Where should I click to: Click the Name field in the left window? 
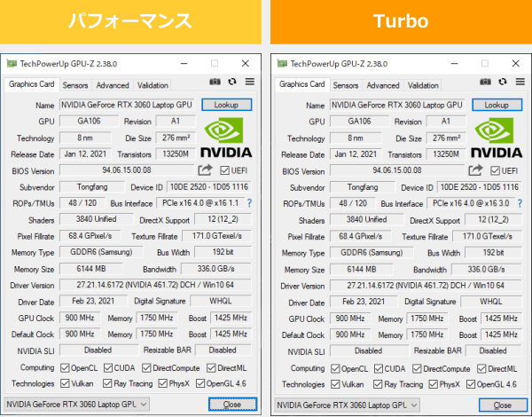point(127,105)
